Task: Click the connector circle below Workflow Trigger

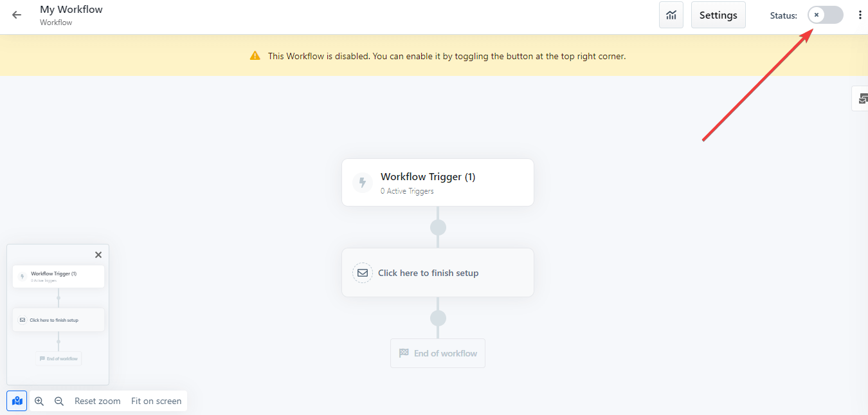Action: pyautogui.click(x=438, y=227)
